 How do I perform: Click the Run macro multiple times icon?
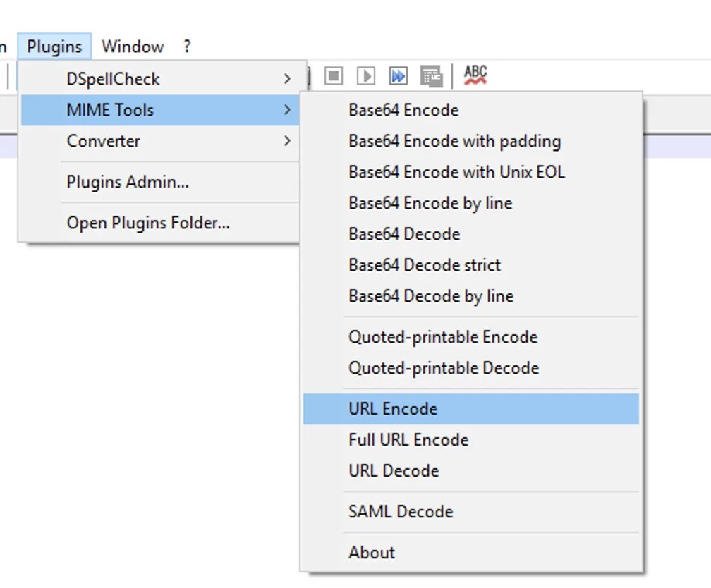click(397, 76)
